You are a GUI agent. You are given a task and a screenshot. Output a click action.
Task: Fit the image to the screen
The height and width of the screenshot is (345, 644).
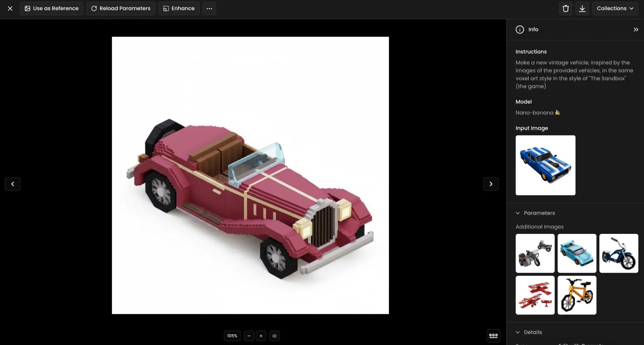[275, 336]
